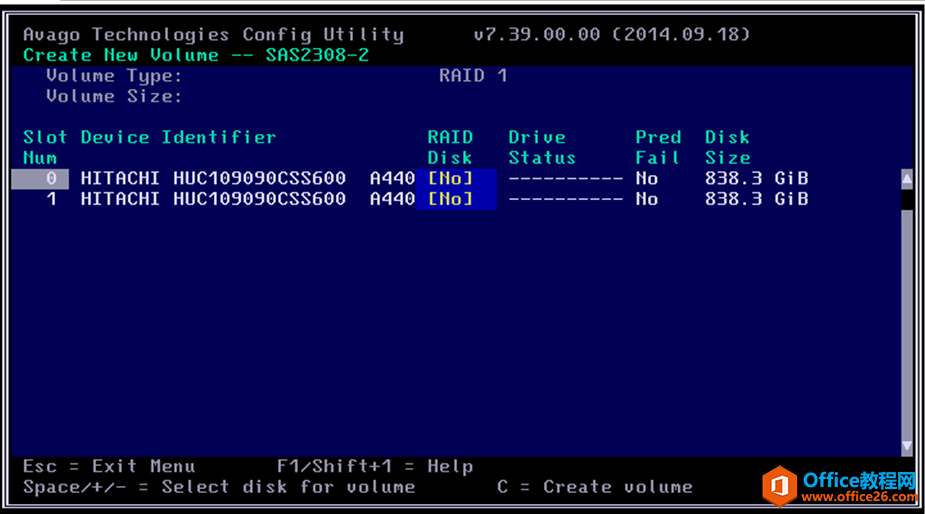Click the scrollbar down arrow
The height and width of the screenshot is (514, 925).
[907, 446]
